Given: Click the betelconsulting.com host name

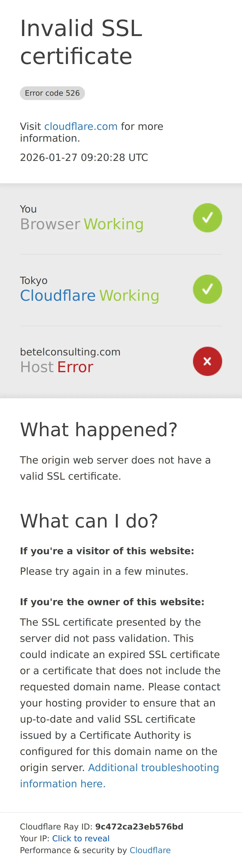Looking at the screenshot, I should pos(70,352).
